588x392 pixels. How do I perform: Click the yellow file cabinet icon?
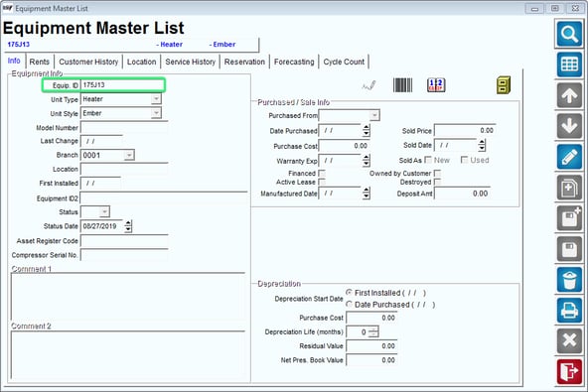click(504, 85)
